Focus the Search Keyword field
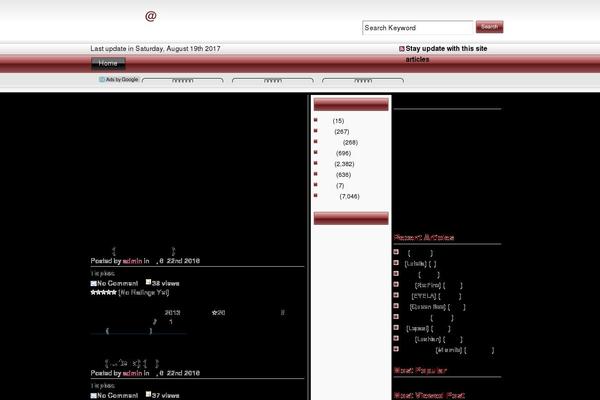Image resolution: width=600 pixels, height=400 pixels. coord(417,28)
